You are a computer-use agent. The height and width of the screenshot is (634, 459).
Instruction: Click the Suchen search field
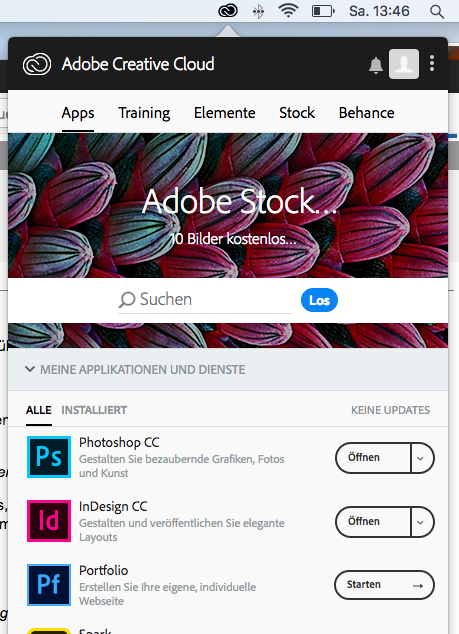click(x=205, y=300)
